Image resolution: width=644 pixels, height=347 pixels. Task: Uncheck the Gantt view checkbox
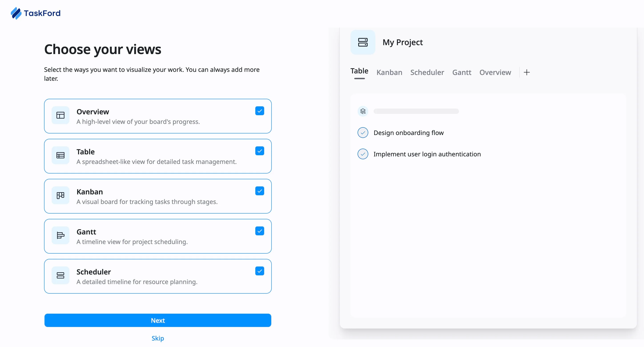click(260, 231)
